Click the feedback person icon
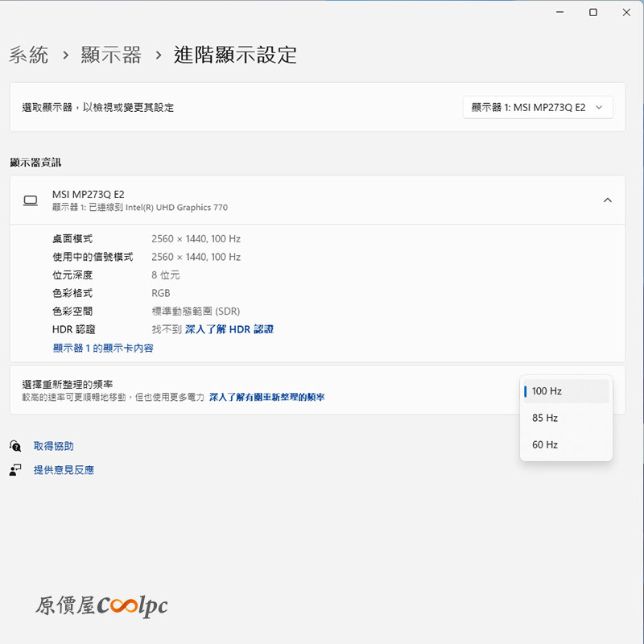 pyautogui.click(x=15, y=470)
